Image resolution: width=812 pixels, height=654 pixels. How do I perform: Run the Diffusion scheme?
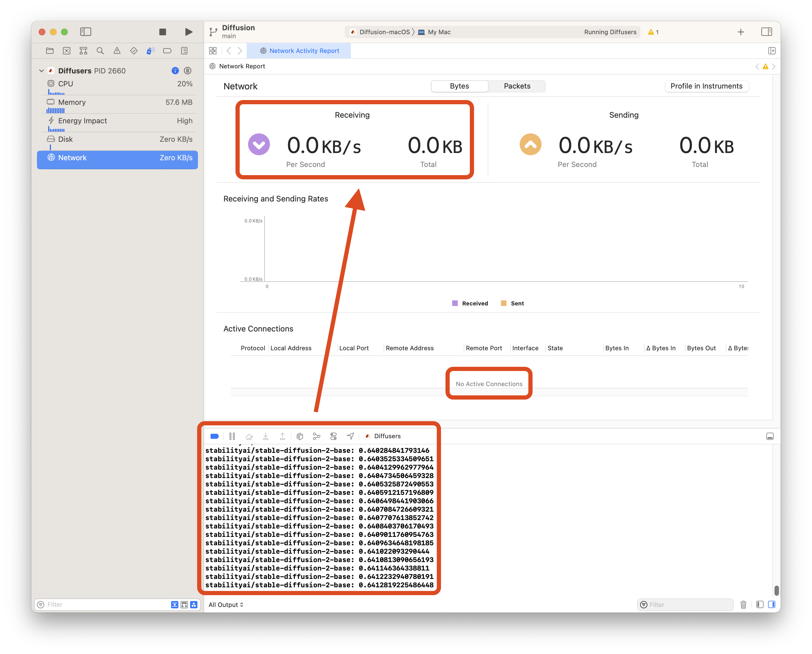(x=189, y=32)
